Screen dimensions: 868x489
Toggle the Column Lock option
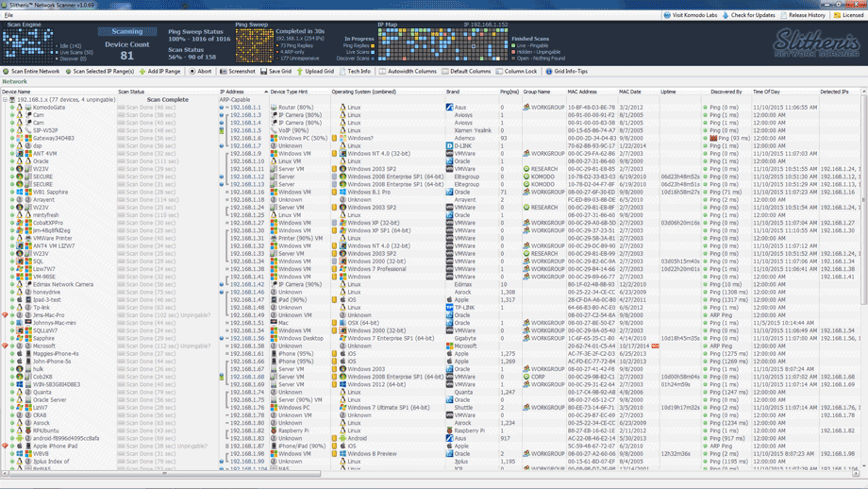(x=516, y=72)
